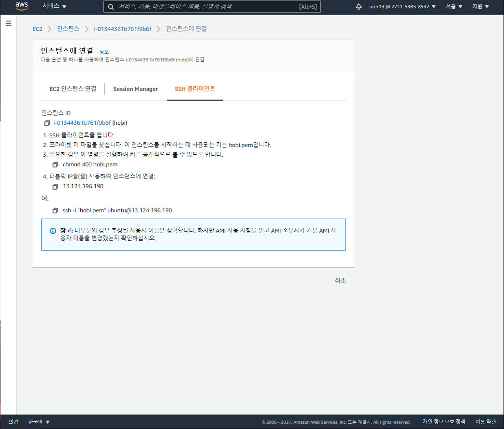The image size is (504, 429).
Task: Switch to EC2 인스턴스 연결 tab
Action: [72, 89]
